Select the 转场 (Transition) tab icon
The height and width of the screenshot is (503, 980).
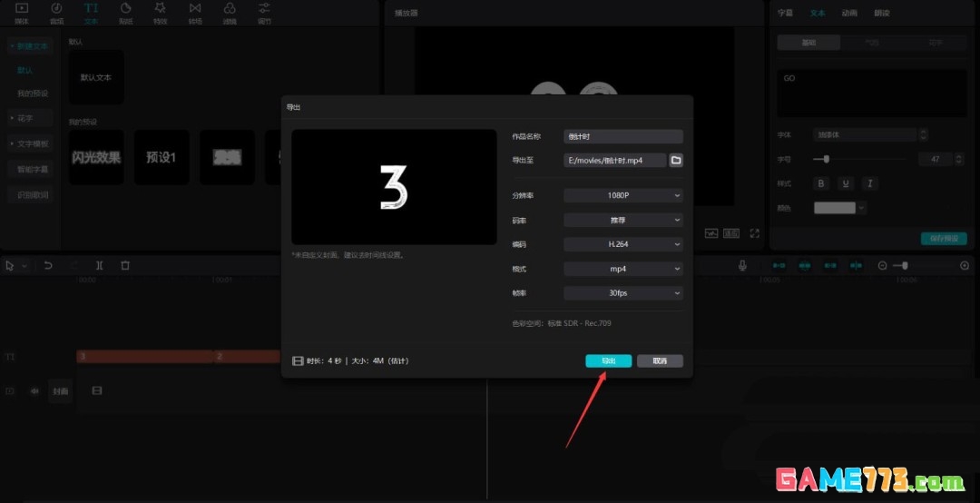pyautogui.click(x=195, y=13)
